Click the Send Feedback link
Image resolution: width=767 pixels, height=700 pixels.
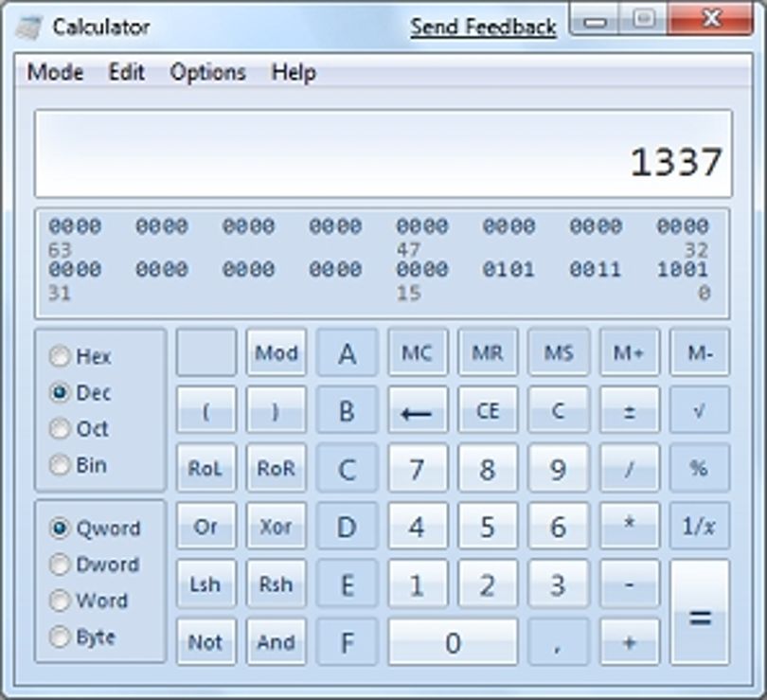click(483, 27)
